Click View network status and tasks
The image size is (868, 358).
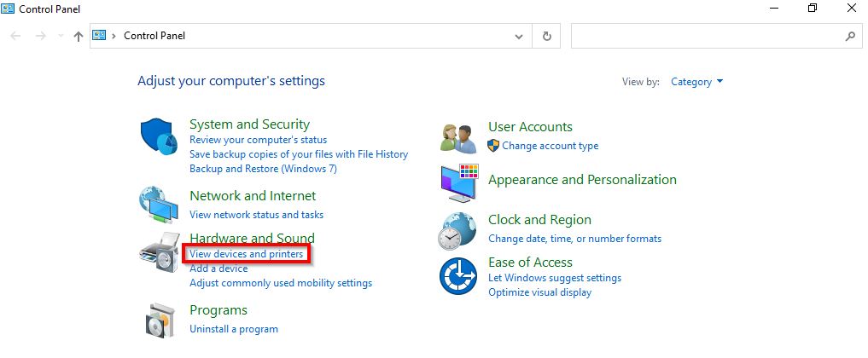coord(256,215)
